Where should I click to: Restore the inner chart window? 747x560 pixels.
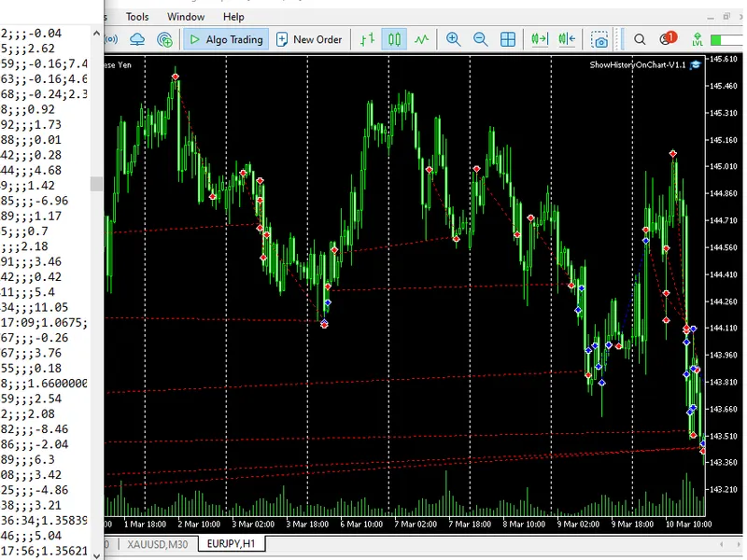pos(726,17)
